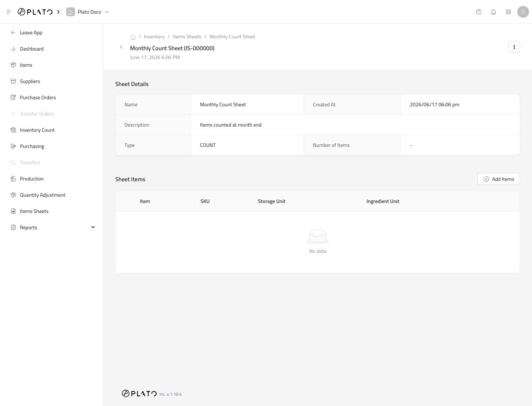
Task: Click the COUNT type value
Action: pyautogui.click(x=208, y=145)
